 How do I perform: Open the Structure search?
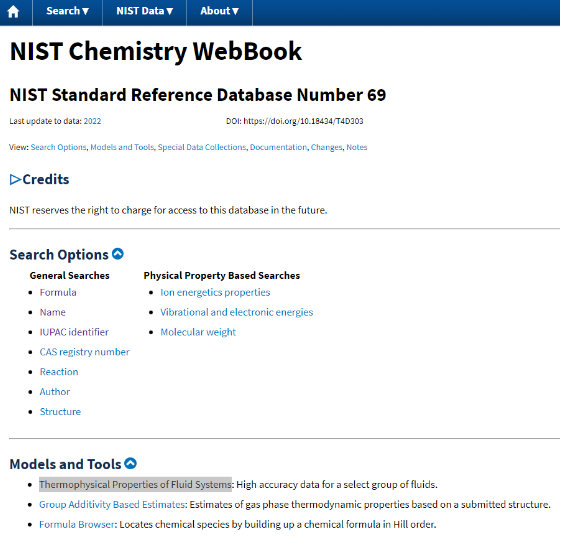click(x=60, y=412)
